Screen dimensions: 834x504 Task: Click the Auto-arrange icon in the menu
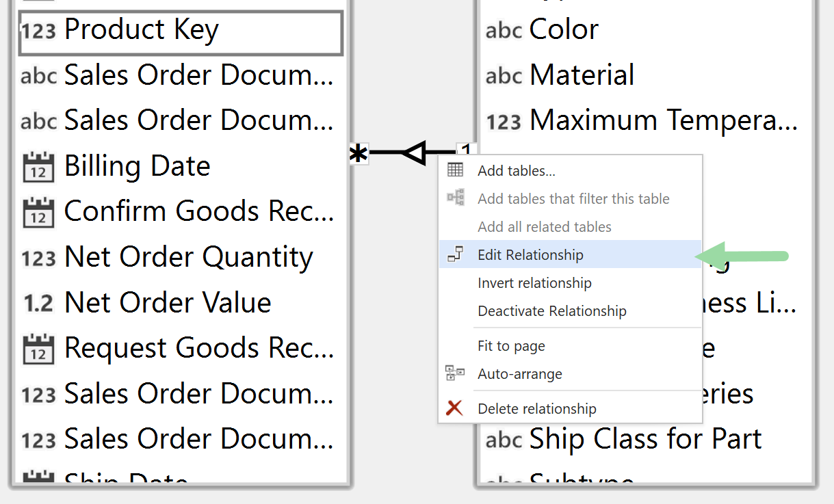[x=455, y=373]
